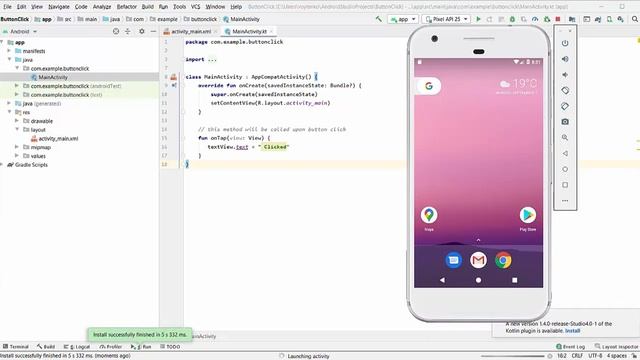Collapse the java folder

click(9, 60)
